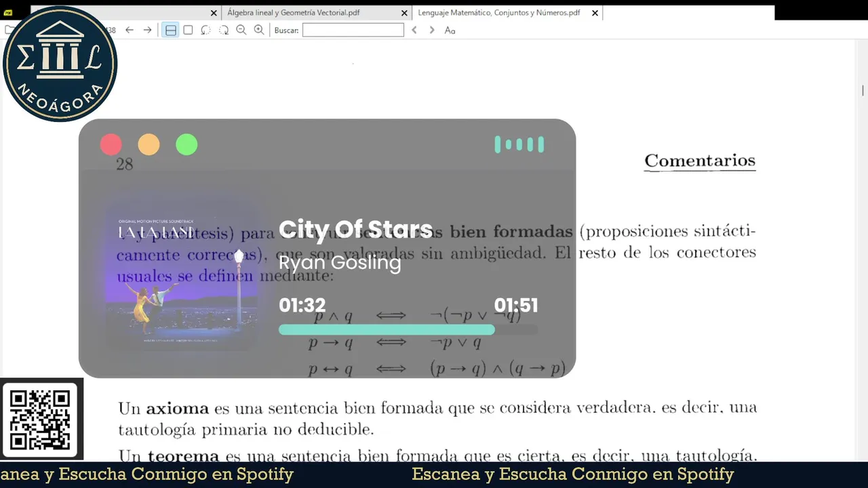Zoom in with the magnifier plus icon
Image resolution: width=868 pixels, height=488 pixels.
(258, 30)
